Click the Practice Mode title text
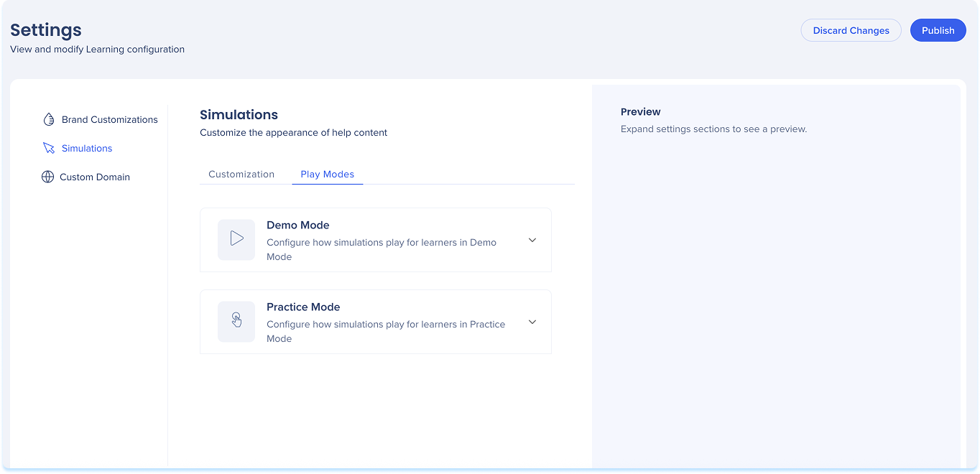 (x=303, y=307)
